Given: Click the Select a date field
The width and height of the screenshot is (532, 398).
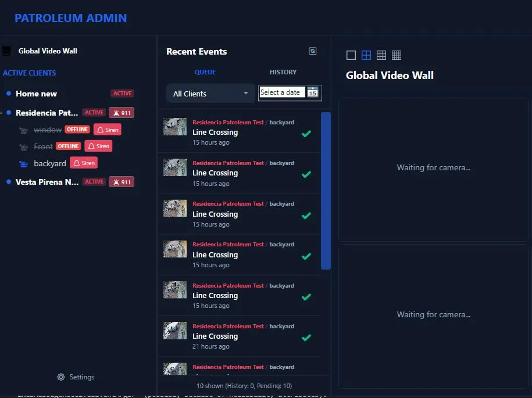Looking at the screenshot, I should (283, 92).
